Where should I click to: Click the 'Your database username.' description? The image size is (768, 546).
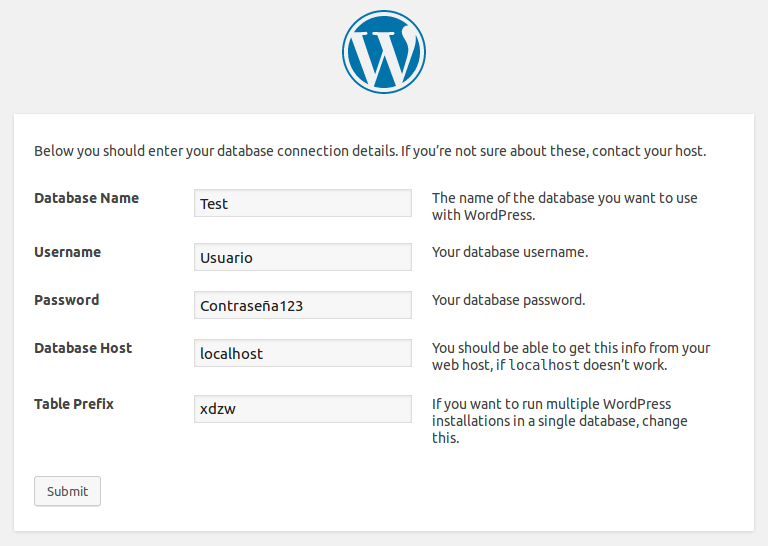[510, 252]
